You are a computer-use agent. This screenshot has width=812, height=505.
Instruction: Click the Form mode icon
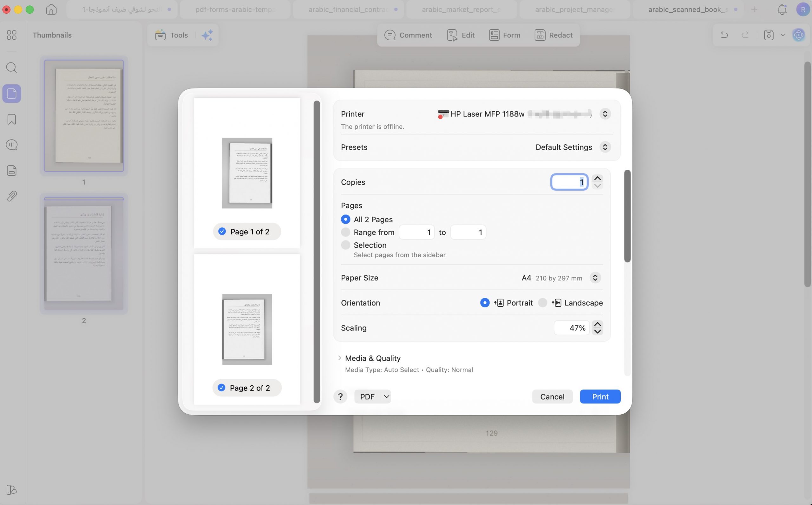494,35
